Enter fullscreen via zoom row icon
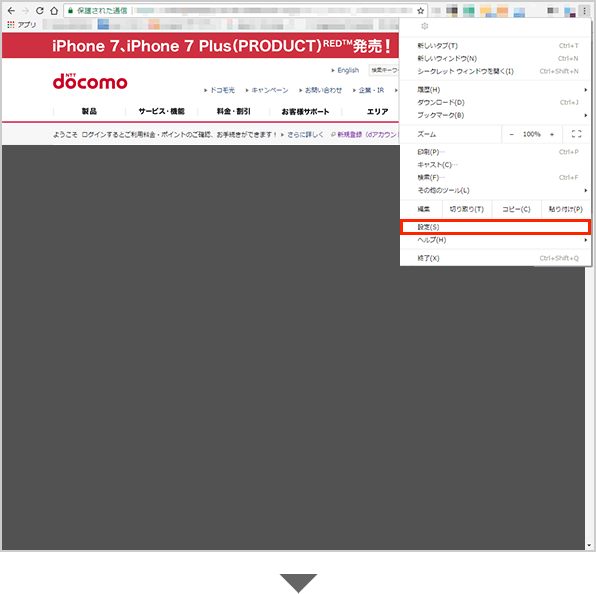This screenshot has width=596, height=594. pos(576,134)
